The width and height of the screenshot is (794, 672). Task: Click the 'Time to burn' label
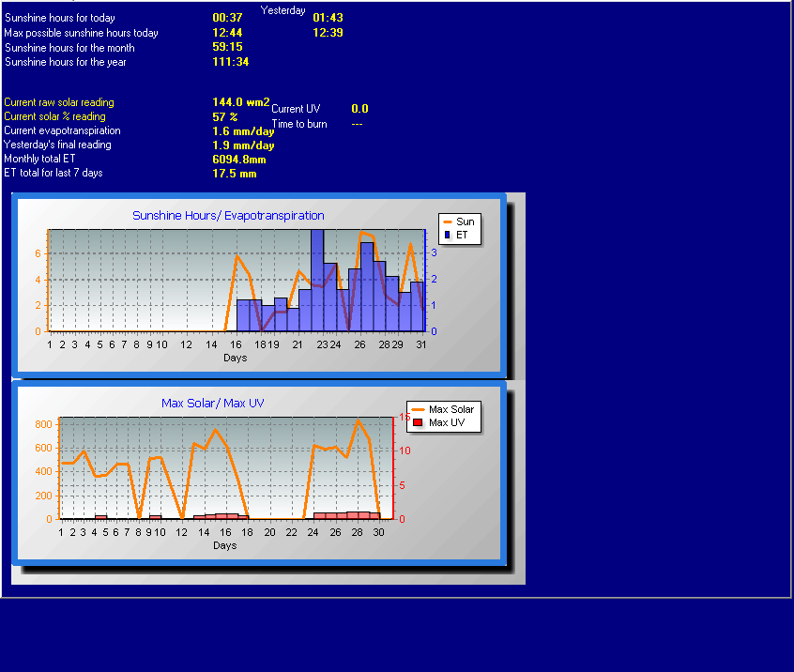click(x=299, y=124)
